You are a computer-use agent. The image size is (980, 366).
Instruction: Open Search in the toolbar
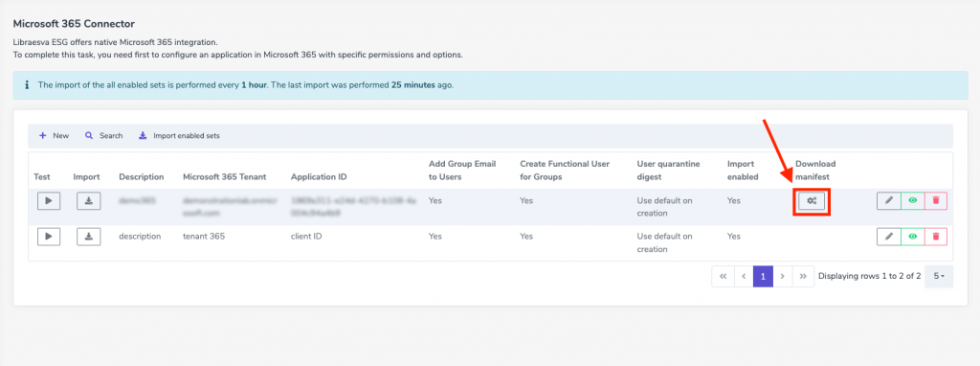(x=103, y=136)
